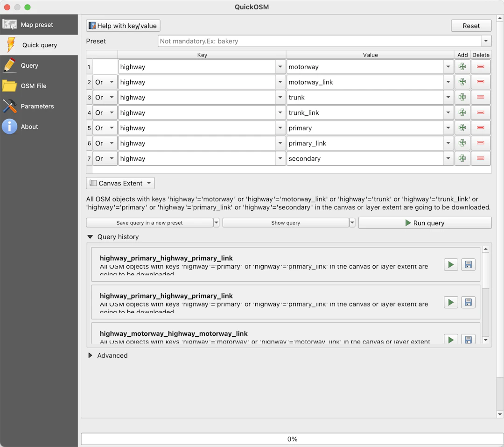Screen dimensions: 504x447
Task: Open value dropdown for trunk
Action: tap(448, 97)
